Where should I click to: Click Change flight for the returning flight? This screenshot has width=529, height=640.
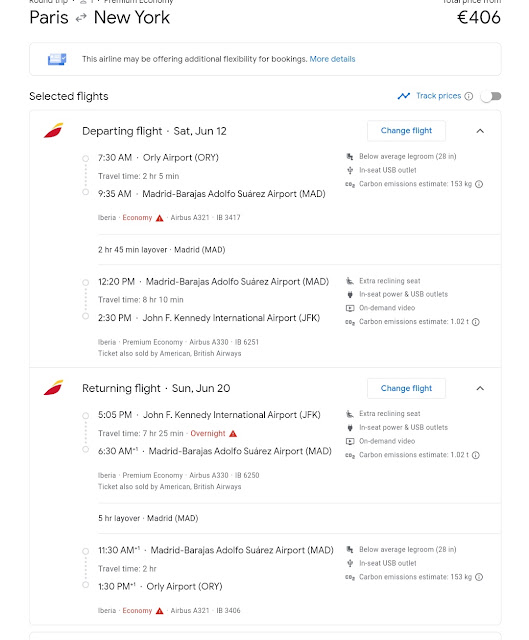coord(406,388)
